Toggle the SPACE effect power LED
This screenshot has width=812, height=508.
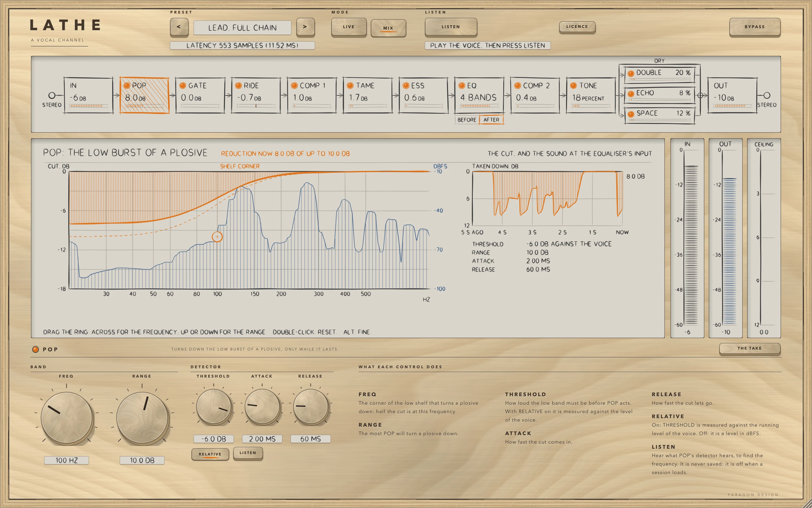[x=631, y=114]
